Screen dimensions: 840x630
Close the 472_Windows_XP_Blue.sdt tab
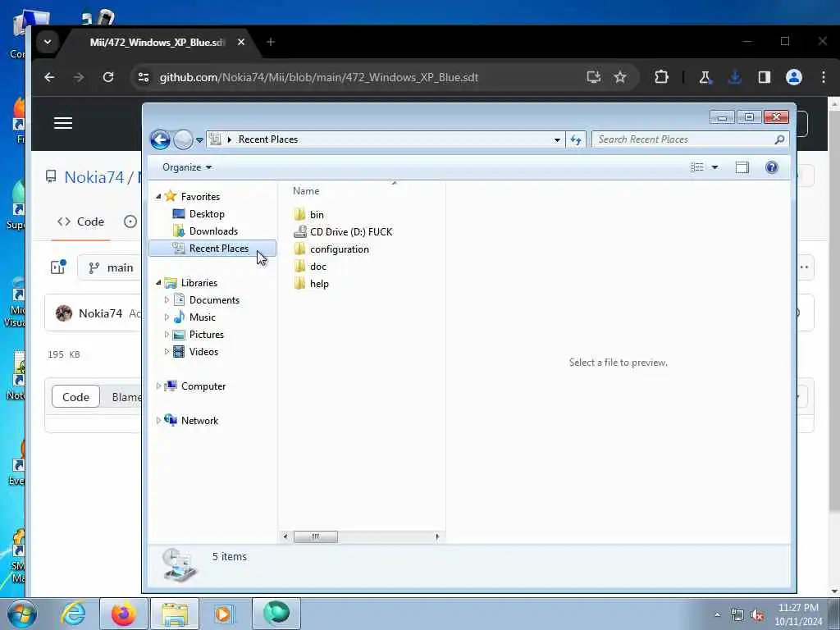(x=241, y=42)
